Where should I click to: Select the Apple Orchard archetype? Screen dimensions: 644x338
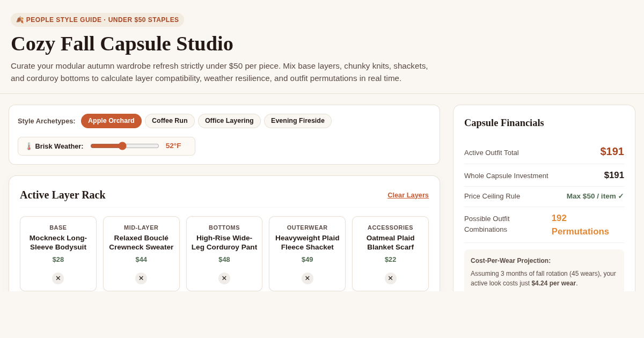[111, 121]
